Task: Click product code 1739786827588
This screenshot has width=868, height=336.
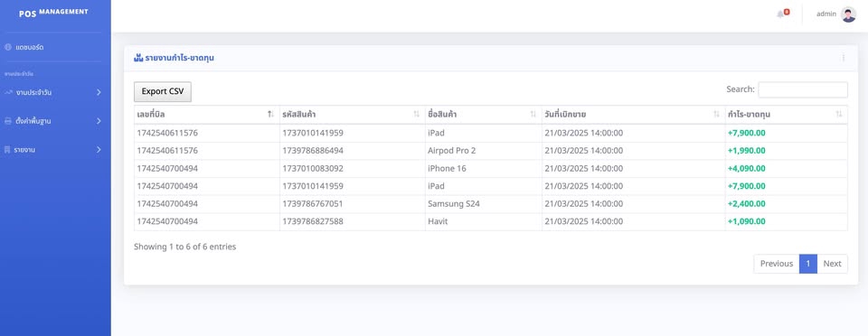Action: (x=313, y=221)
